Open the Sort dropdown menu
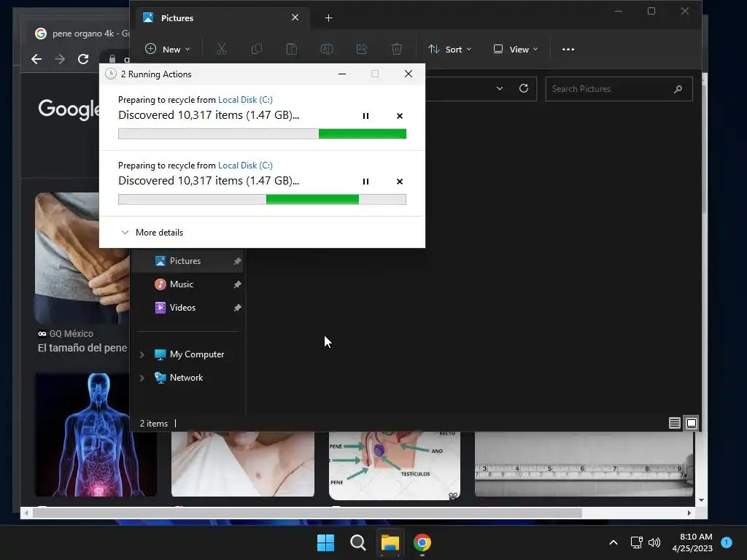The width and height of the screenshot is (747, 560). (x=449, y=49)
